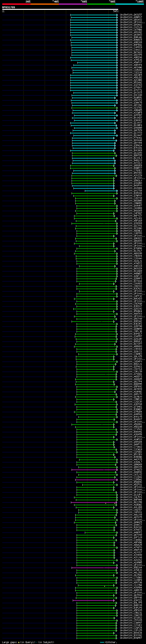Open UniRef100_A6H188 entry
Screen dimensions: 146x644
[131, 254]
